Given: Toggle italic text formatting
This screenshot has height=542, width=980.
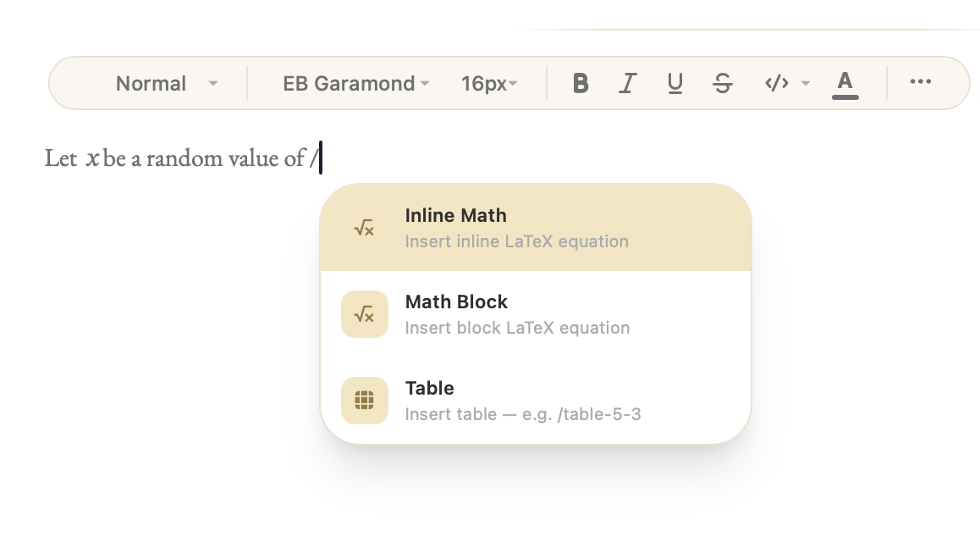Looking at the screenshot, I should point(627,83).
